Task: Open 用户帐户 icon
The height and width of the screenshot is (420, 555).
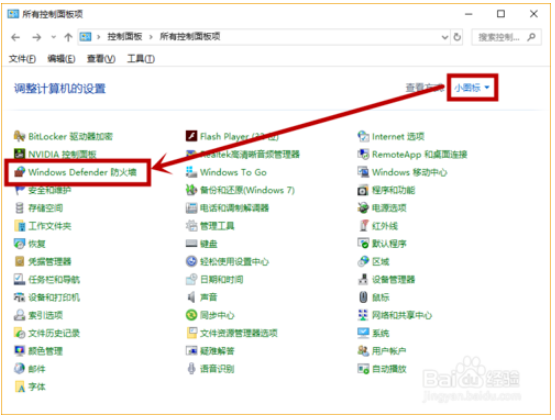Action: click(x=363, y=351)
